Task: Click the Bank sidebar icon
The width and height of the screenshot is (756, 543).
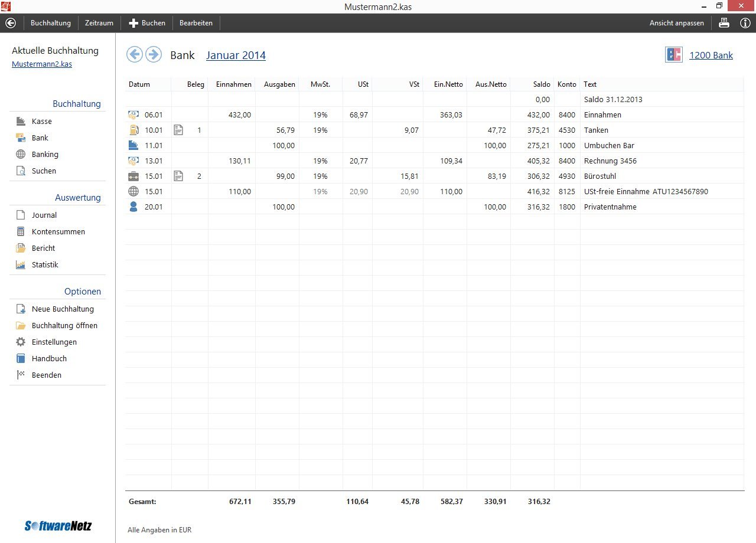Action: 21,138
